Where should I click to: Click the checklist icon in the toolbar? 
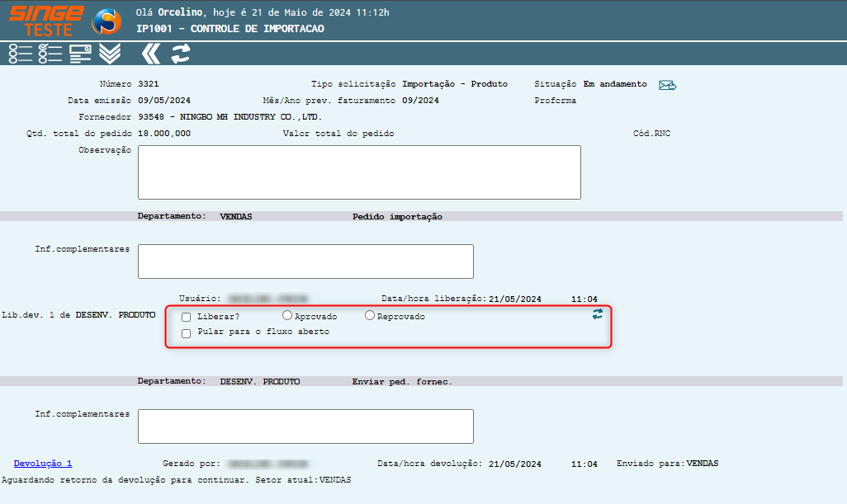pos(50,54)
